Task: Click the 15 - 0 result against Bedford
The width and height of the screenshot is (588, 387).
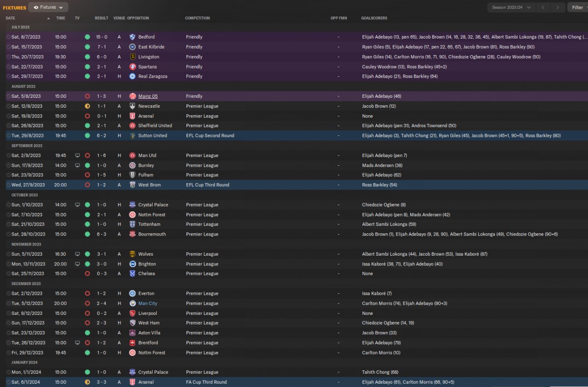Action: click(x=102, y=37)
